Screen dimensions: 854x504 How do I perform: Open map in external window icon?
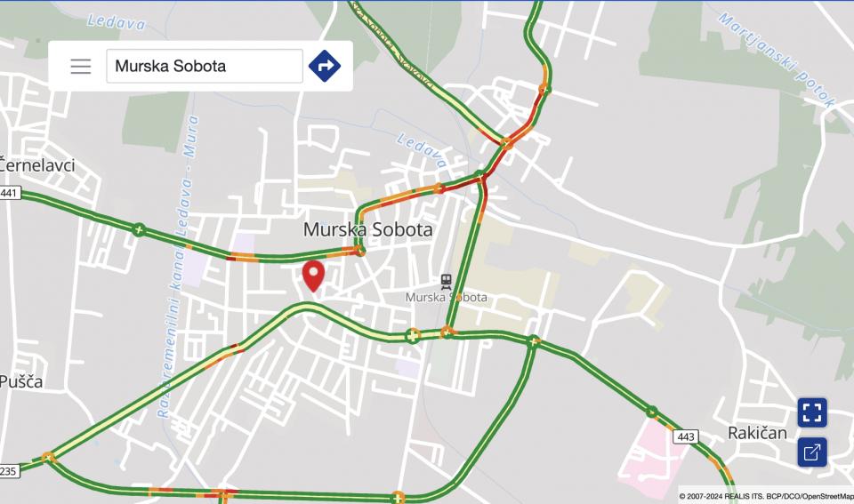pos(812,452)
